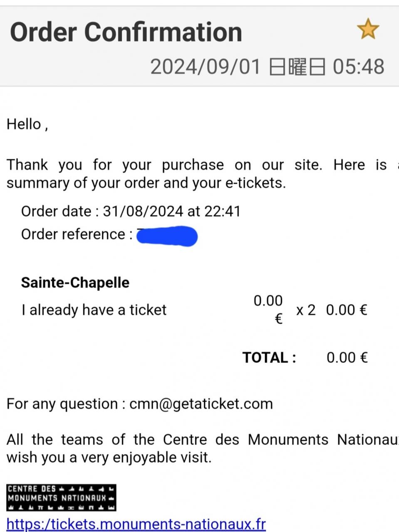Click the ticket line amount 0.00 €

(x=346, y=310)
